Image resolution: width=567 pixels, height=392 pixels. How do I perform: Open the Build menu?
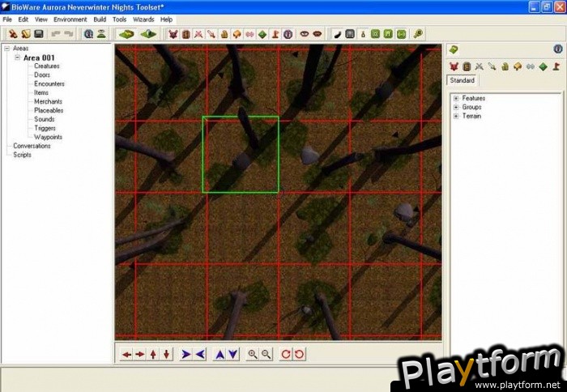coord(100,19)
